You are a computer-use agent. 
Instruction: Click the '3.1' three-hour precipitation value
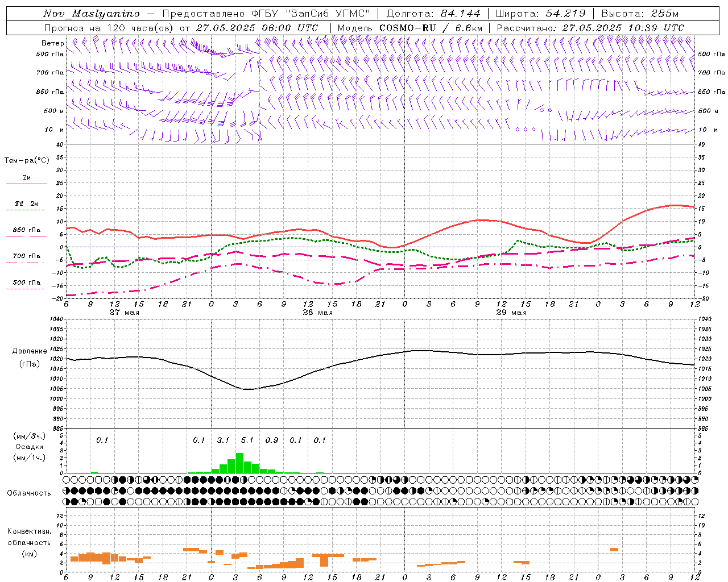[223, 440]
